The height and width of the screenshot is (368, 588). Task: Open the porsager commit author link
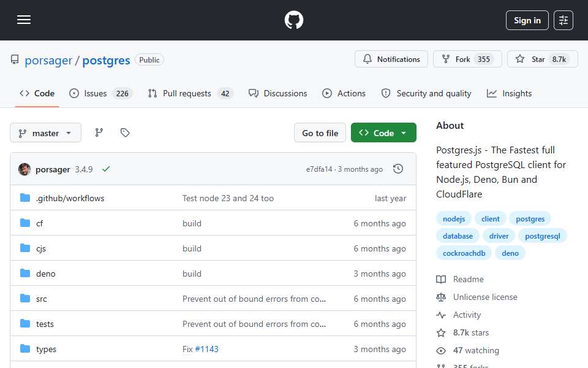53,170
